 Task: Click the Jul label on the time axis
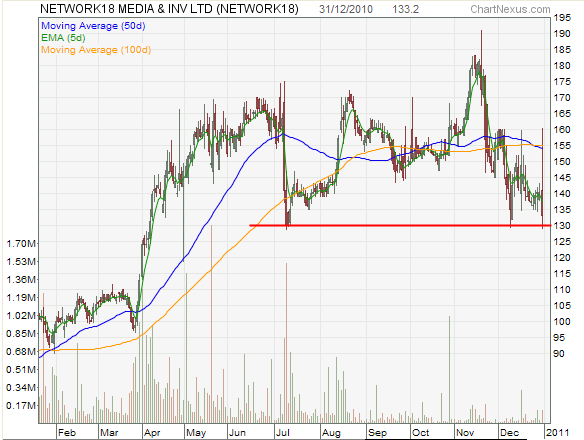point(283,433)
